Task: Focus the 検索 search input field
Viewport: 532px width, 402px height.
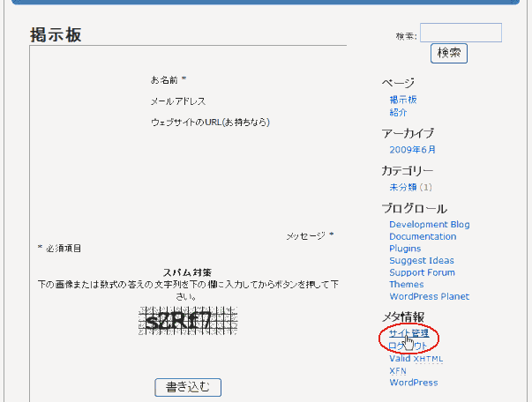Action: pos(461,33)
